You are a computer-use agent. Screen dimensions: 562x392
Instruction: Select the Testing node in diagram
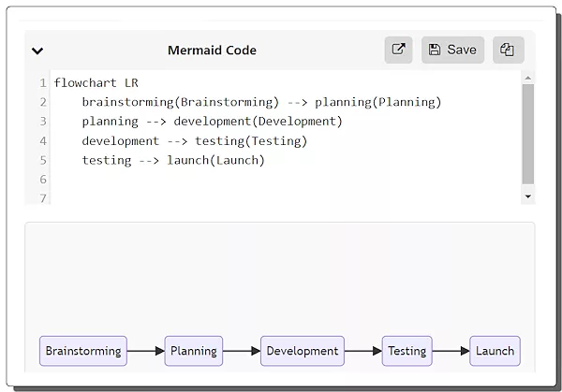407,351
